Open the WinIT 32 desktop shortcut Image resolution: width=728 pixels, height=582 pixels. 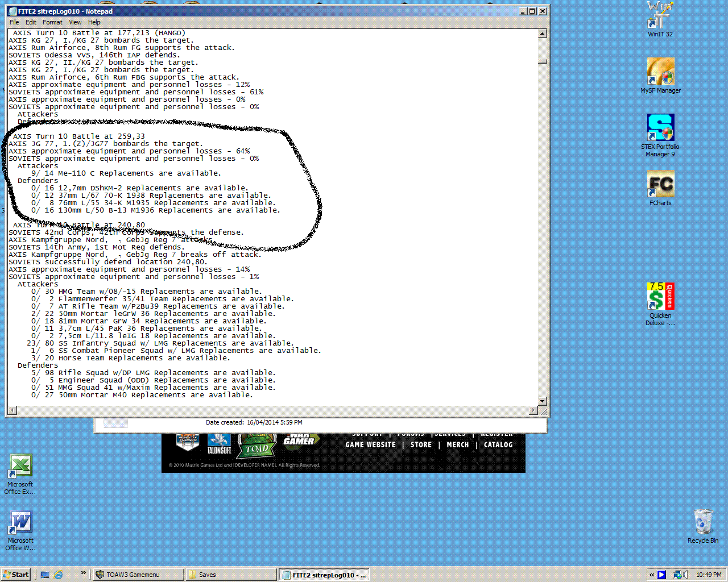coord(660,18)
